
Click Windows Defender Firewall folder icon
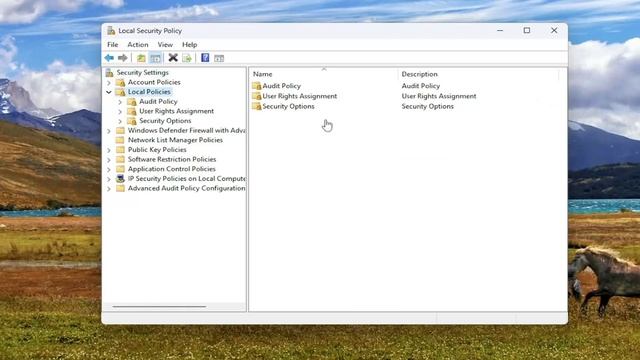pos(120,131)
